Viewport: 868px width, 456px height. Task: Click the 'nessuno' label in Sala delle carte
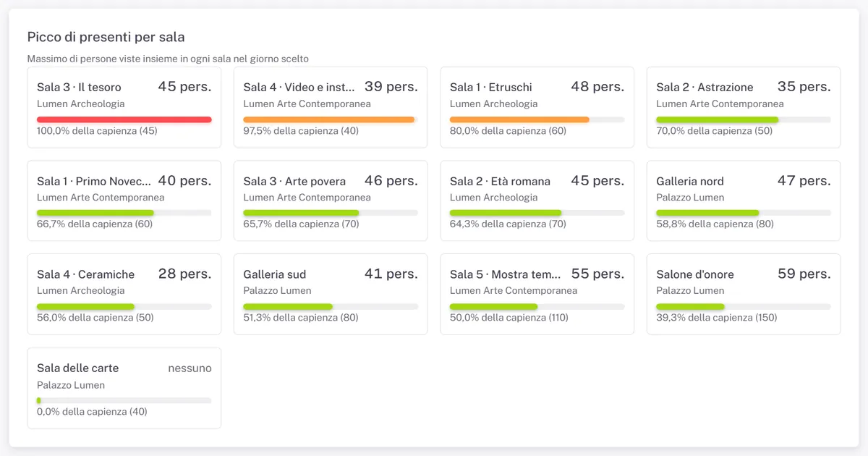[190, 368]
